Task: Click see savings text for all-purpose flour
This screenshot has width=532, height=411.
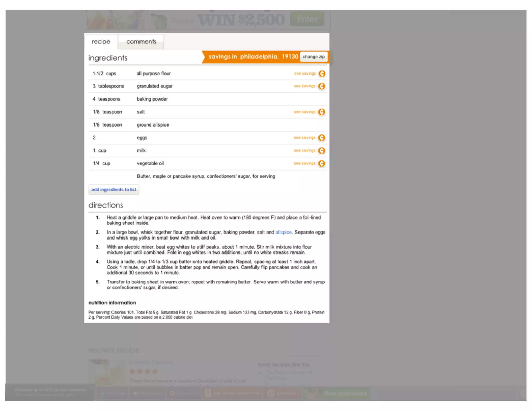Action: coord(305,74)
